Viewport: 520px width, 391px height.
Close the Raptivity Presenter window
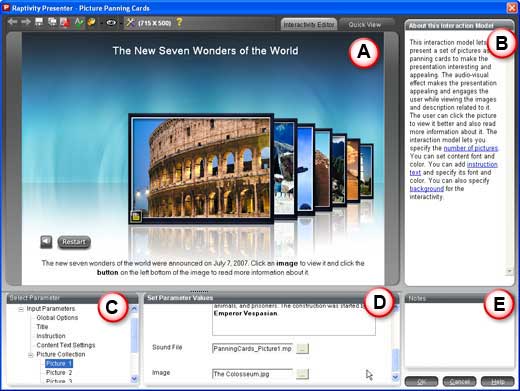(x=512, y=8)
